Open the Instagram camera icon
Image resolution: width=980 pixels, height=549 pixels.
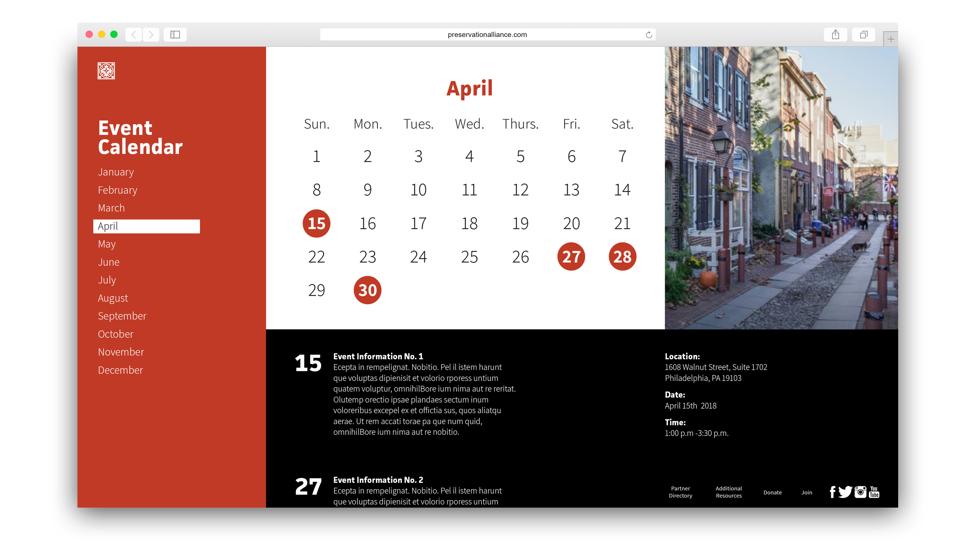(x=860, y=492)
